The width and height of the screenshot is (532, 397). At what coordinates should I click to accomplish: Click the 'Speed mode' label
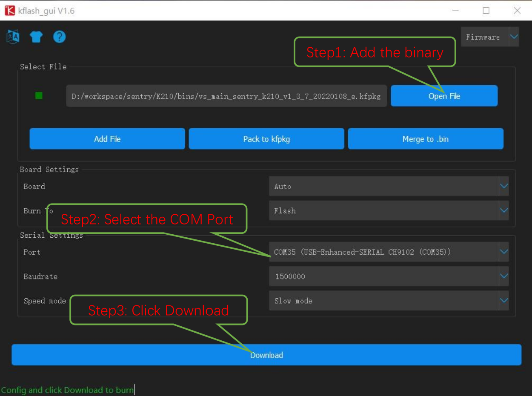coord(45,301)
